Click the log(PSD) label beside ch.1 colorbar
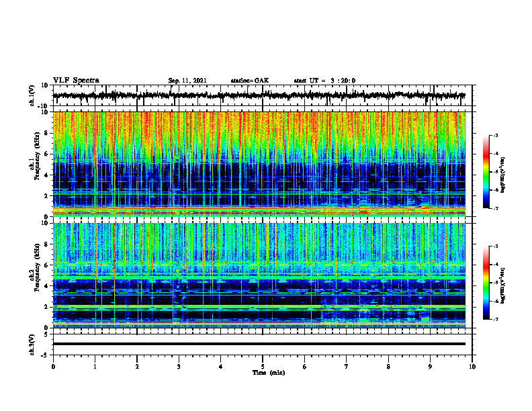 (503, 175)
